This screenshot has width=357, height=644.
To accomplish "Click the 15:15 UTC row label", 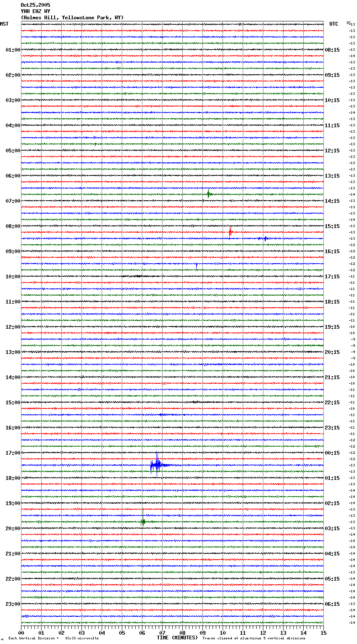I will tap(332, 226).
